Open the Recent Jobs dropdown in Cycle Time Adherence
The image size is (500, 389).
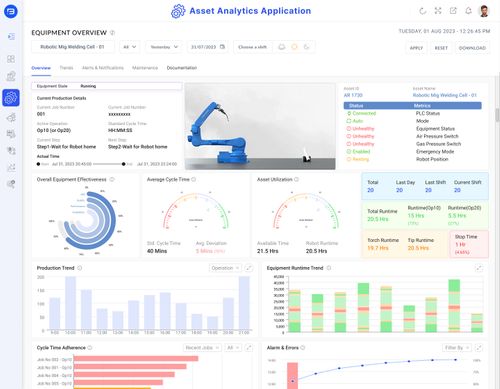pos(202,348)
